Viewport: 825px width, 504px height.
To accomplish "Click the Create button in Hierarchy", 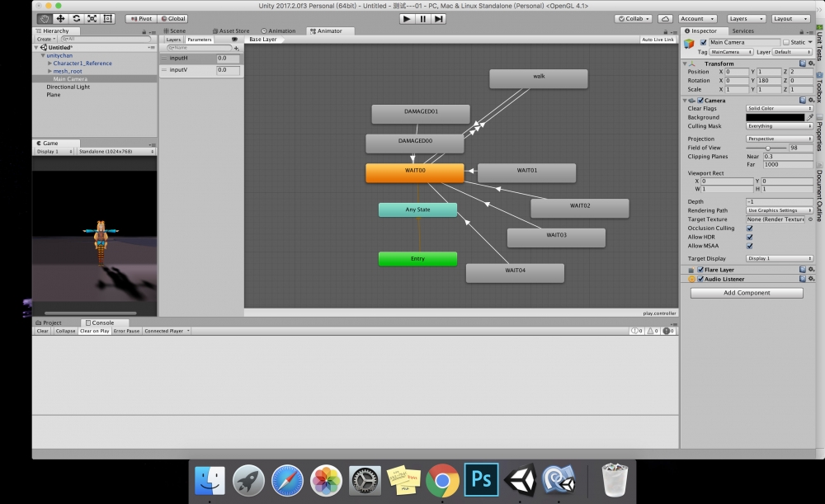I will pyautogui.click(x=45, y=39).
